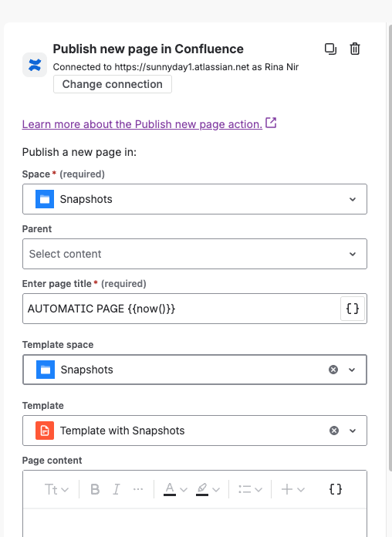The height and width of the screenshot is (537, 392).
Task: Expand the Space dropdown showing Snapshots
Action: [194, 199]
